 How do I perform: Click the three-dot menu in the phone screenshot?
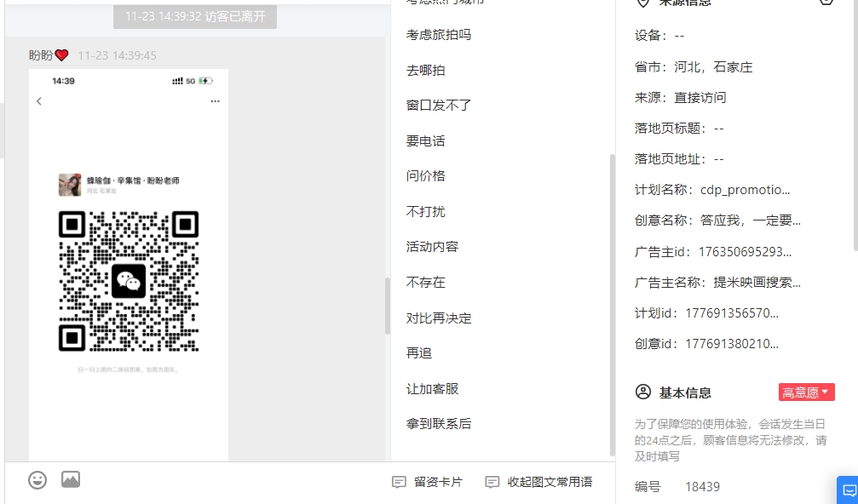[x=215, y=101]
